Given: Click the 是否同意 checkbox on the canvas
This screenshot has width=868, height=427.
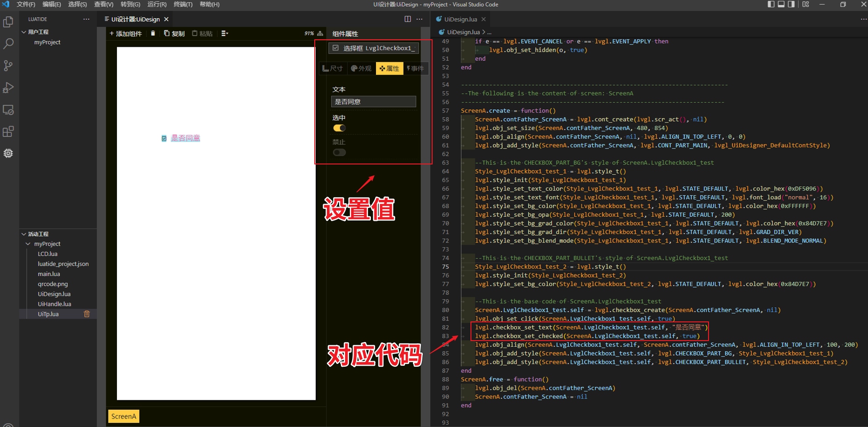Looking at the screenshot, I should tap(164, 138).
